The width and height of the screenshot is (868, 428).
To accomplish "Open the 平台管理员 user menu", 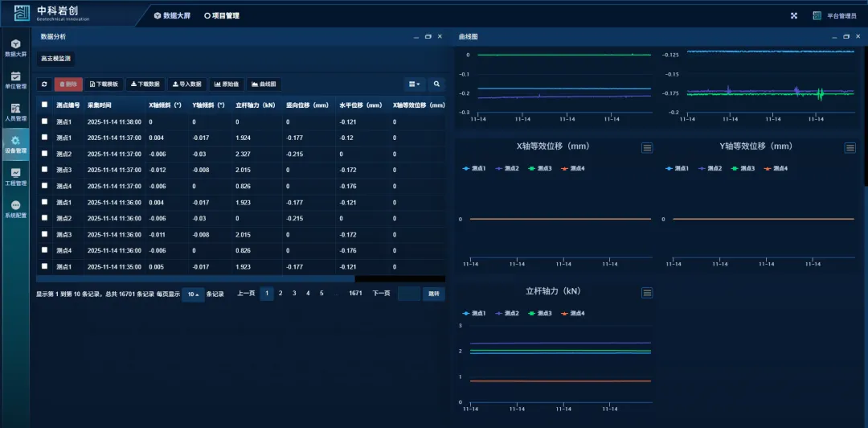I will click(x=834, y=15).
